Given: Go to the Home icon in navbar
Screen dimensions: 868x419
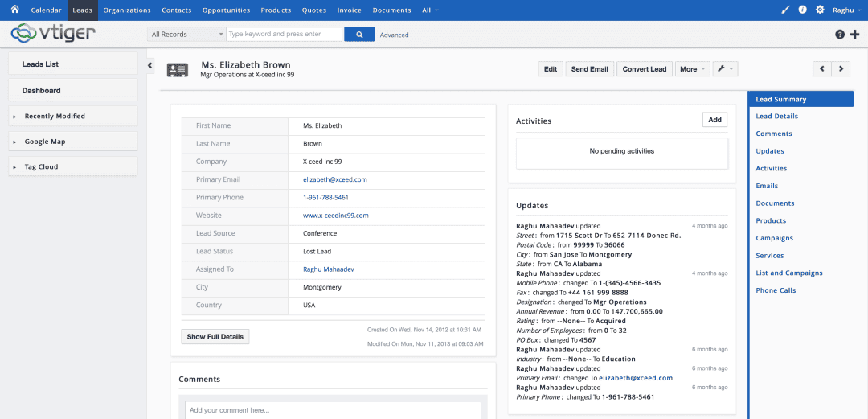Looking at the screenshot, I should click(x=14, y=10).
